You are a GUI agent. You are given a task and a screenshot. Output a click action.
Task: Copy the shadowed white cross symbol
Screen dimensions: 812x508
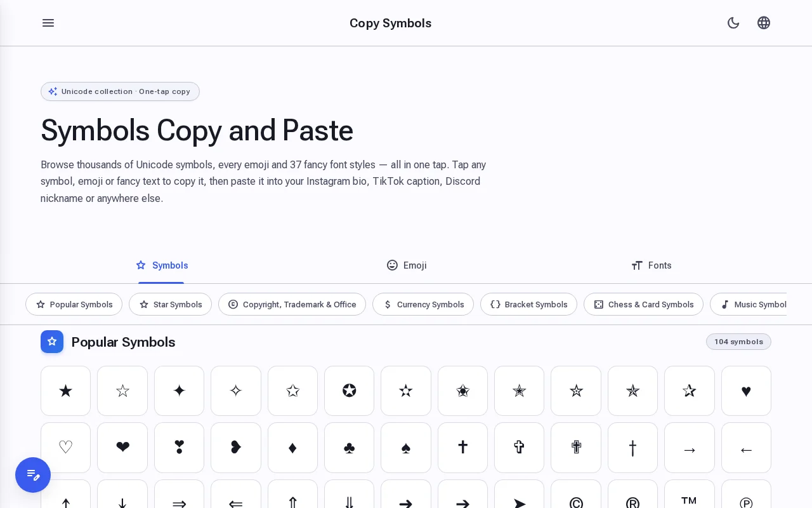[x=576, y=448]
